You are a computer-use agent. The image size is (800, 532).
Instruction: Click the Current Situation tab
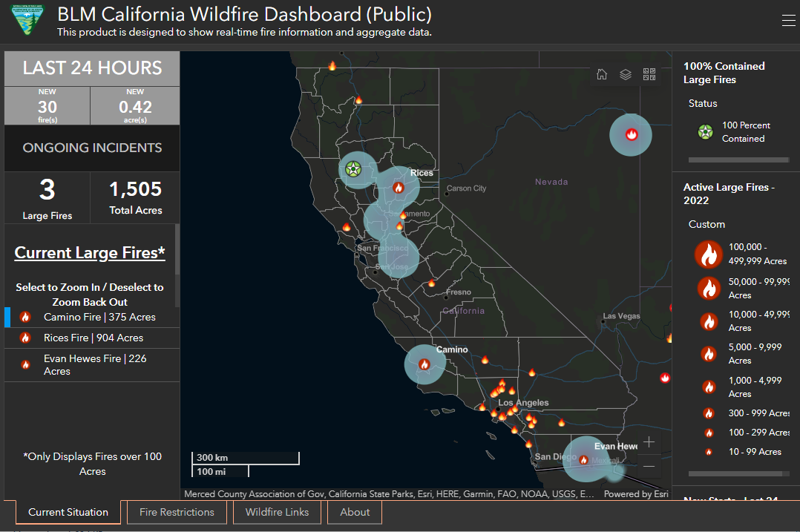tap(68, 512)
